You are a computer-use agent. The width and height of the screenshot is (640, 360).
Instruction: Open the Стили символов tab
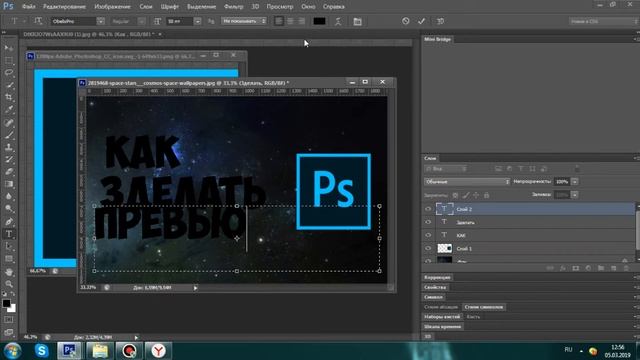[x=484, y=307]
